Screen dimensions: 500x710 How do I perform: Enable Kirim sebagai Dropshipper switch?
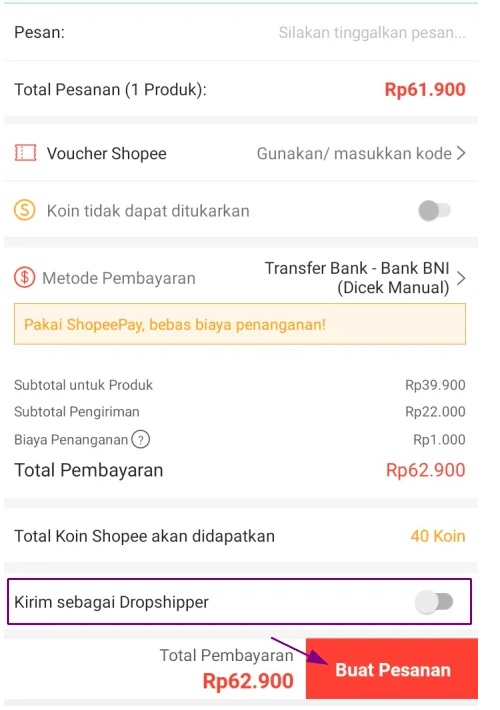click(434, 602)
